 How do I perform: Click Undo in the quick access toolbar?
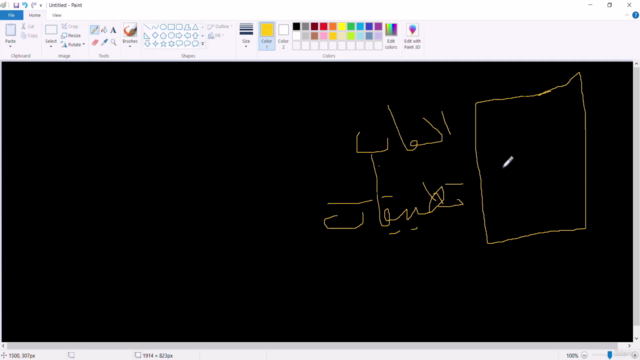(x=25, y=5)
